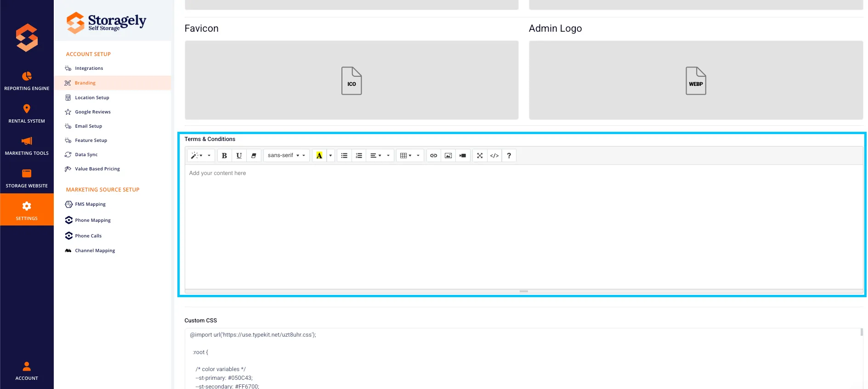The image size is (868, 389).
Task: Apply underline in the Terms editor
Action: [x=239, y=156]
